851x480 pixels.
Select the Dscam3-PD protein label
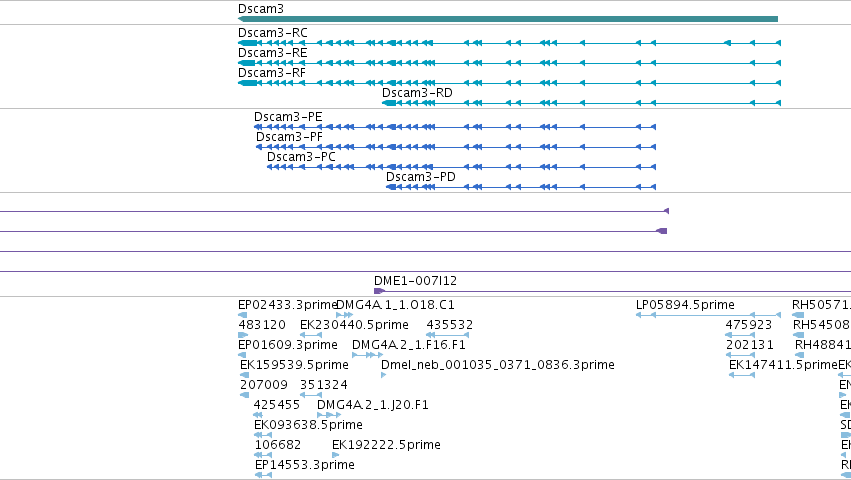(x=421, y=177)
